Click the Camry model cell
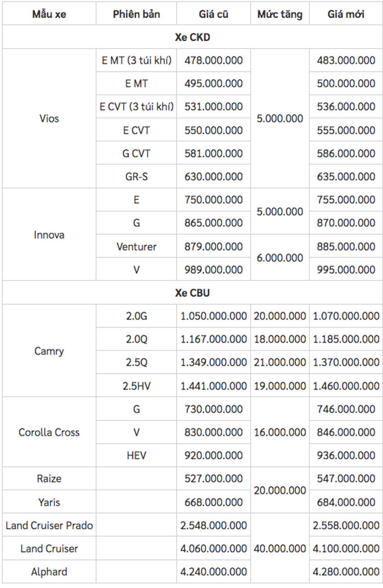Image resolution: width=383 pixels, height=588 pixels. [49, 351]
